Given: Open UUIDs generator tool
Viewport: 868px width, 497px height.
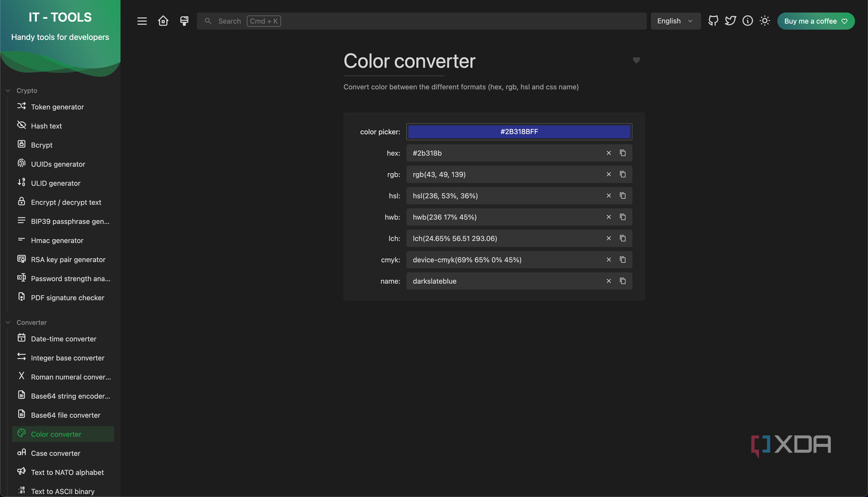Looking at the screenshot, I should 62,164.
